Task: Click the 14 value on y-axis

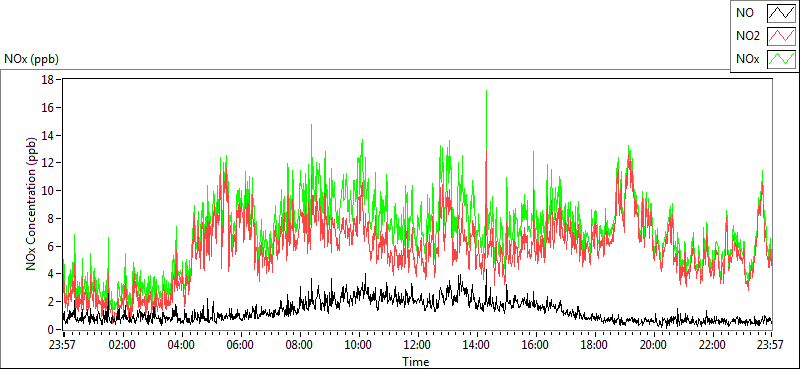Action: click(49, 135)
